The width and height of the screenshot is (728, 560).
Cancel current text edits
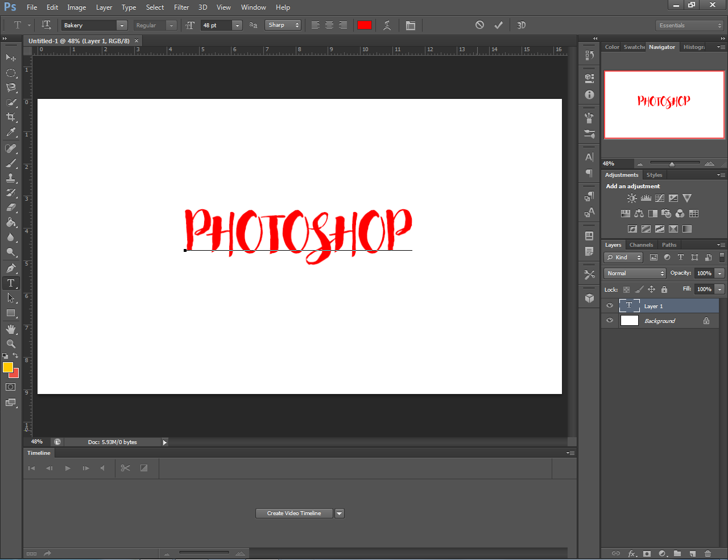479,25
